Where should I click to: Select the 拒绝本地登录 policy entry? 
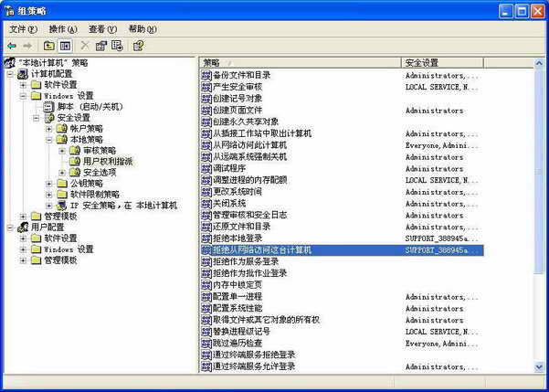(x=237, y=238)
